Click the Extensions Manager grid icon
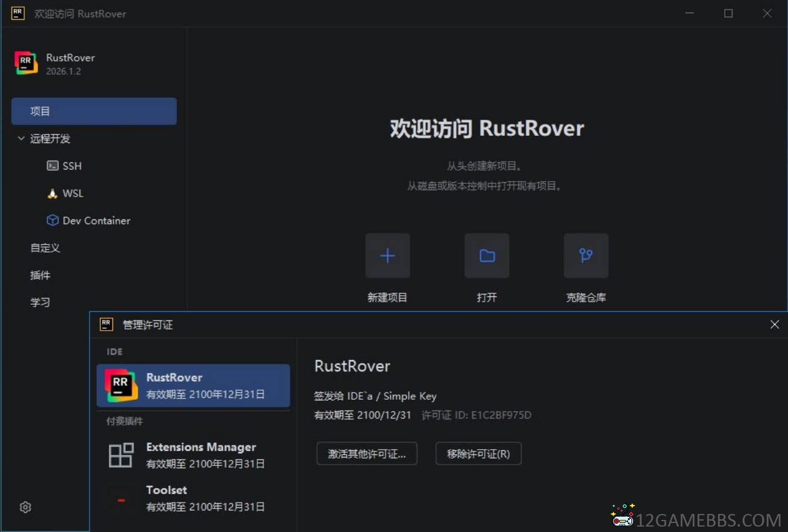This screenshot has width=788, height=532. pyautogui.click(x=121, y=455)
